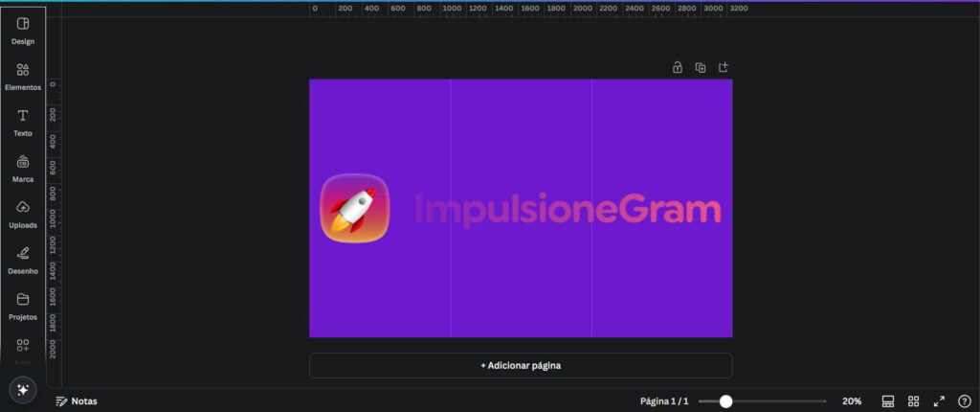Image resolution: width=980 pixels, height=412 pixels.
Task: Open the 20% zoom level dropdown
Action: (852, 401)
